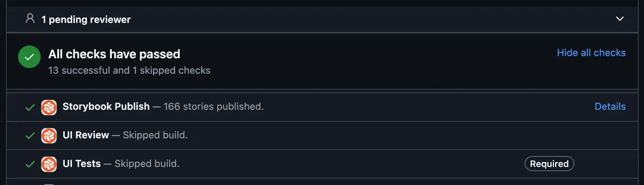Click the Chromatic icon beside Storybook Publish
The height and width of the screenshot is (185, 644).
(49, 107)
